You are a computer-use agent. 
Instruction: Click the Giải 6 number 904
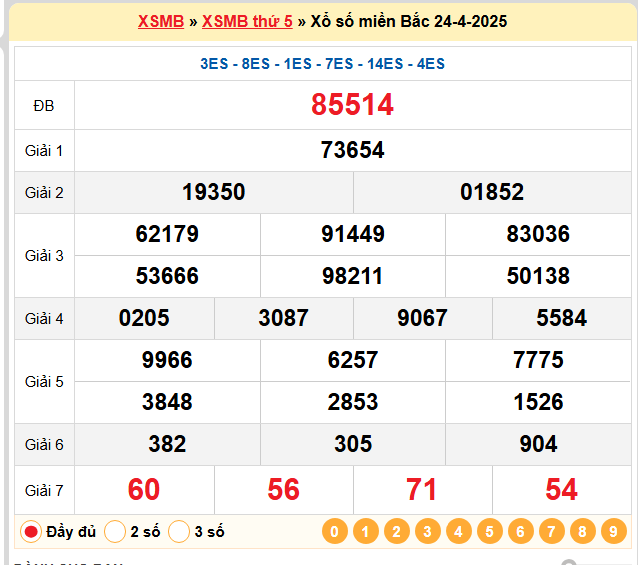point(538,444)
